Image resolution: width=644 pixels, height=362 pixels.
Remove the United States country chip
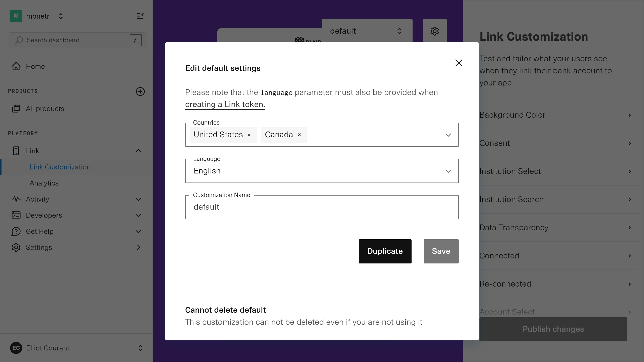pyautogui.click(x=249, y=135)
